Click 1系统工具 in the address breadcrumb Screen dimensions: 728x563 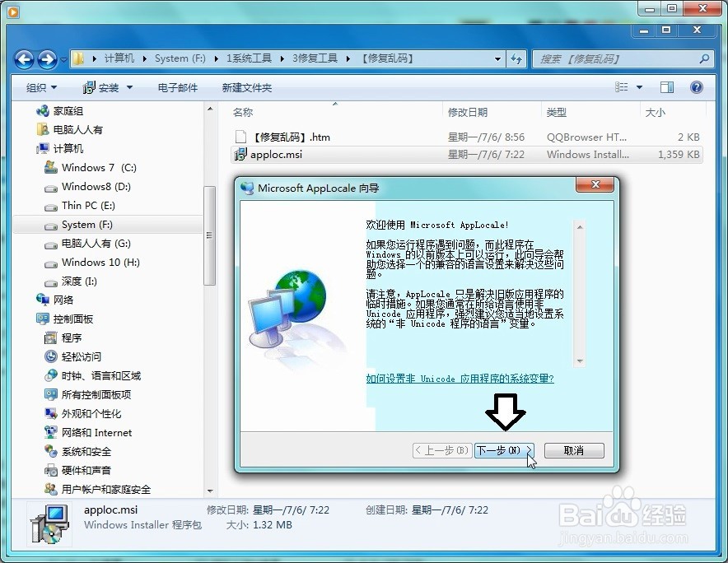249,58
